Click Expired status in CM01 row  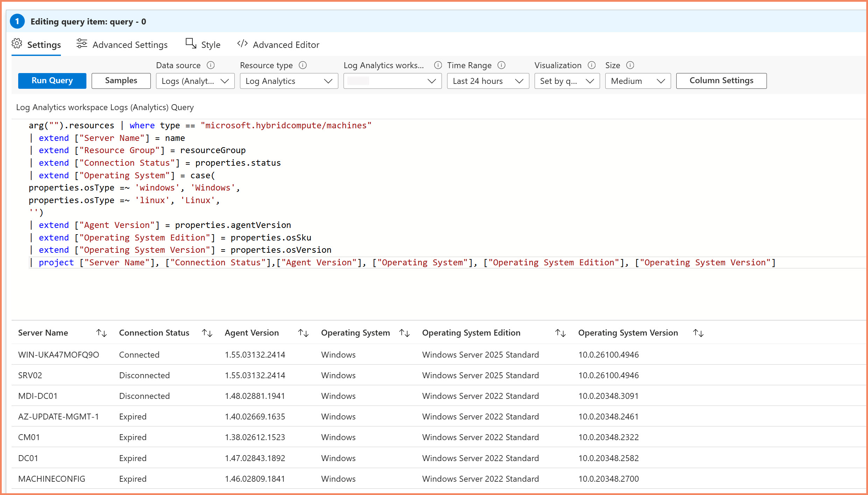[133, 437]
